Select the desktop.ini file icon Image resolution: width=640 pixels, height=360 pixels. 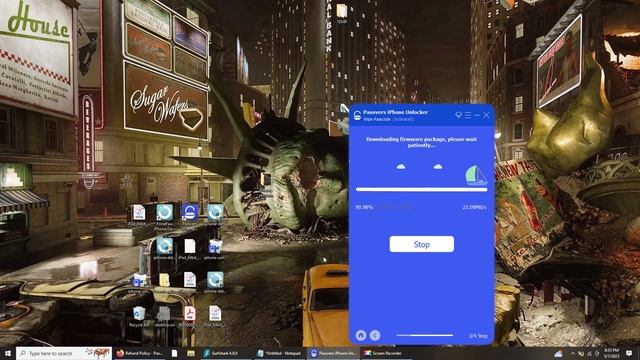pyautogui.click(x=164, y=316)
